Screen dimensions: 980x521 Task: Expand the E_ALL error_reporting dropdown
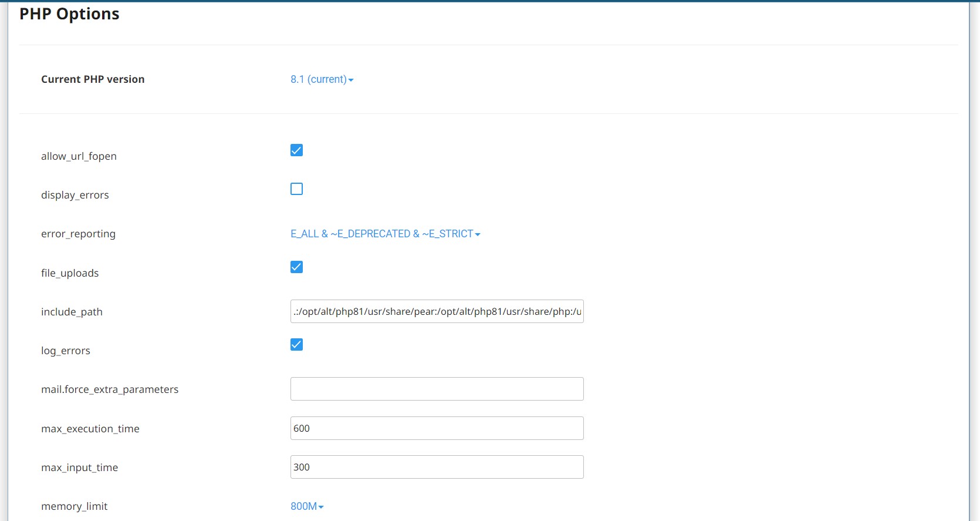pos(385,234)
